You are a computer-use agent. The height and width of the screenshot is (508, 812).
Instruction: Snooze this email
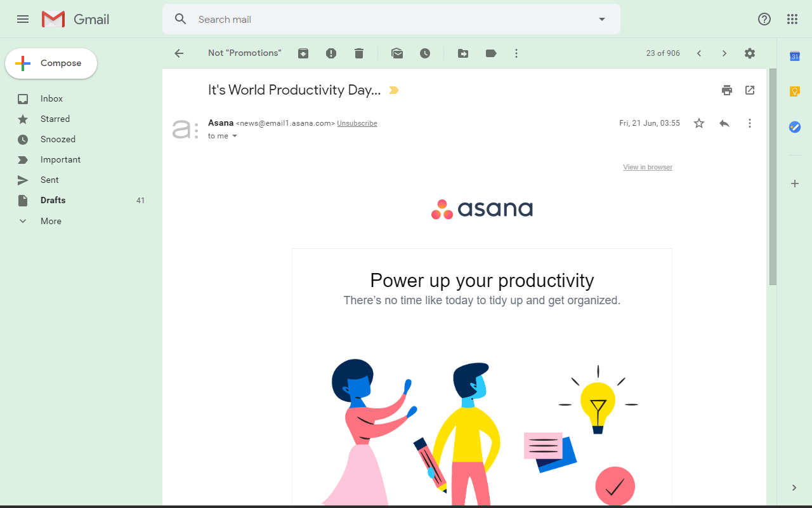[425, 53]
